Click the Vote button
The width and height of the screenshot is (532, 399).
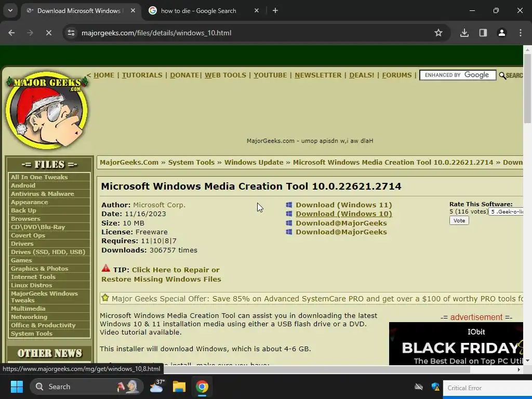coord(459,220)
